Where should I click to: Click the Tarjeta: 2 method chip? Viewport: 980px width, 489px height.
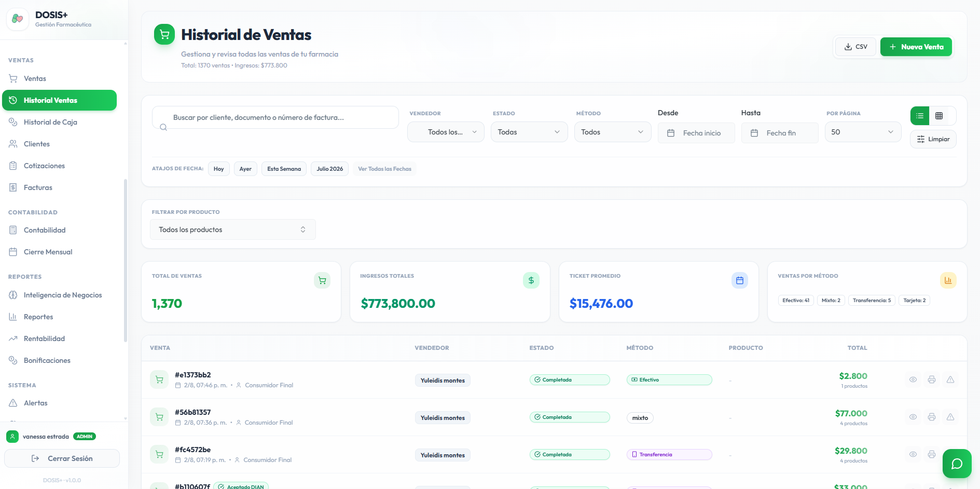914,301
